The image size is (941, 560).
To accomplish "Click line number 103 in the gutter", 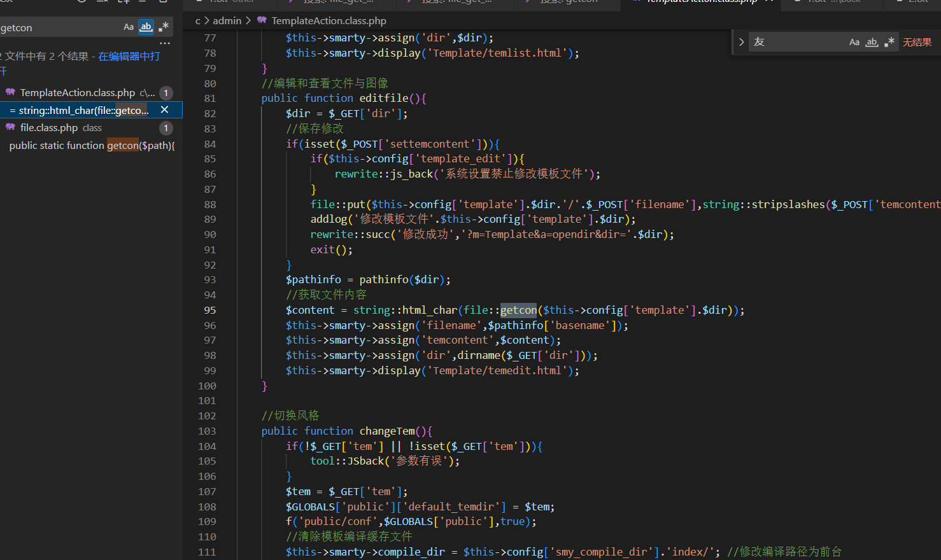I will pyautogui.click(x=207, y=431).
